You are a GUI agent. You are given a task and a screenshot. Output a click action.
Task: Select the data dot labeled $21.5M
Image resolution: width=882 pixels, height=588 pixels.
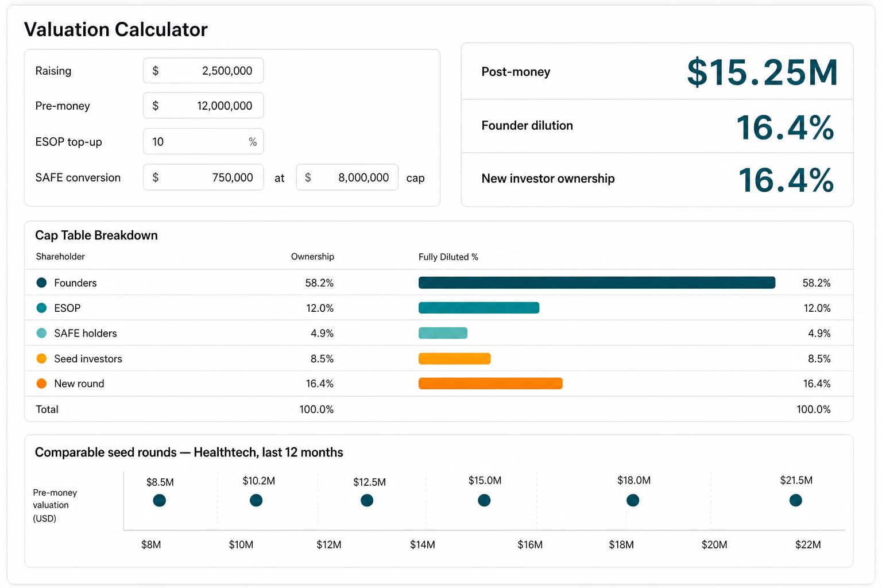point(796,501)
